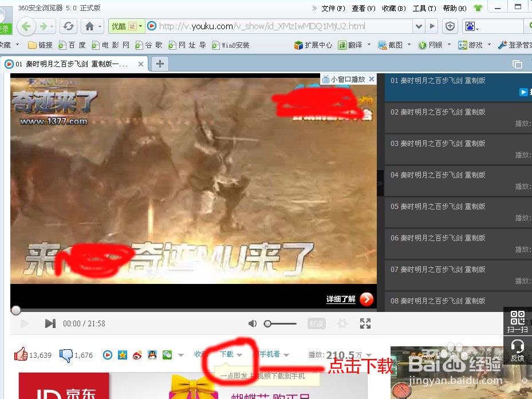532x399 pixels.
Task: Share to QQ penguin icon
Action: [x=152, y=355]
